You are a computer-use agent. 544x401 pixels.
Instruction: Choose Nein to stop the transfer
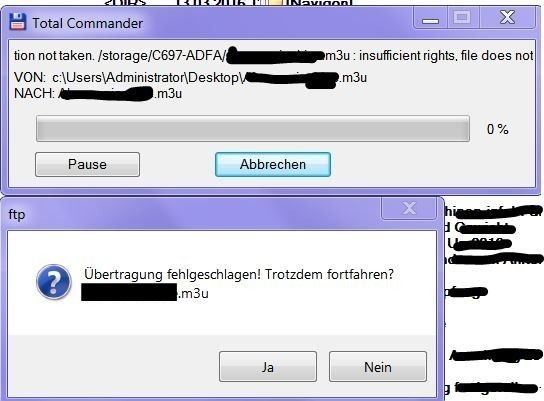pos(378,367)
